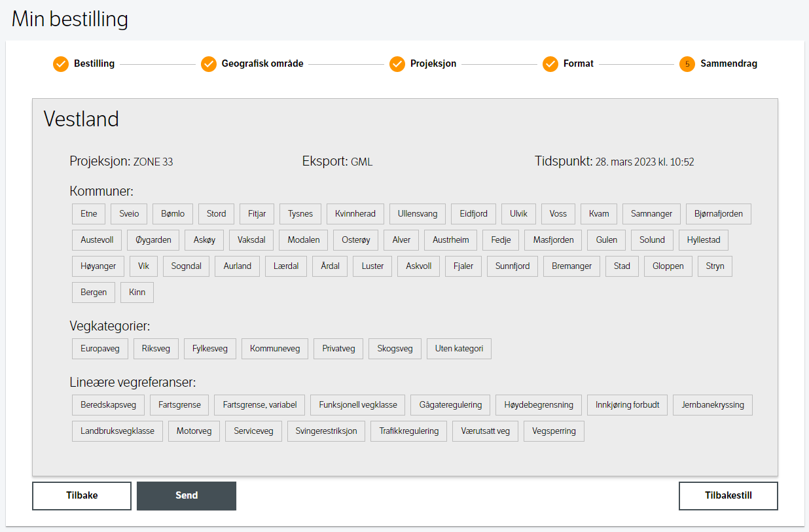Click the Tysnes tag
This screenshot has height=532, width=809.
click(x=300, y=214)
